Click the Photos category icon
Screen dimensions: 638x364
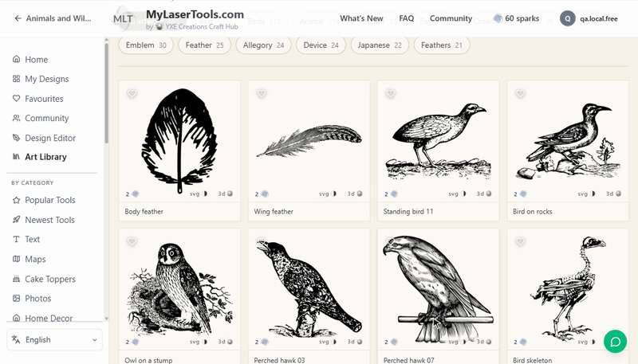tap(16, 298)
